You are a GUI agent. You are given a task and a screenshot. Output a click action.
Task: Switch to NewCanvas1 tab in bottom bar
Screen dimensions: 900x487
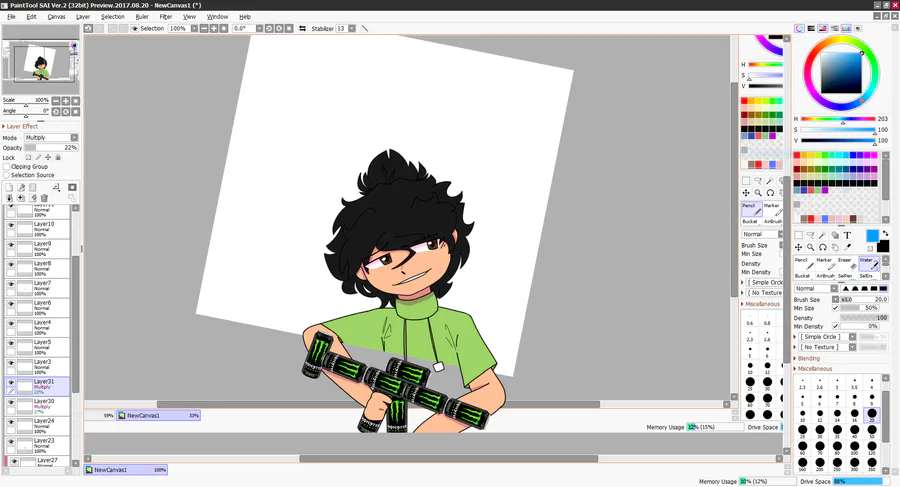pos(126,470)
